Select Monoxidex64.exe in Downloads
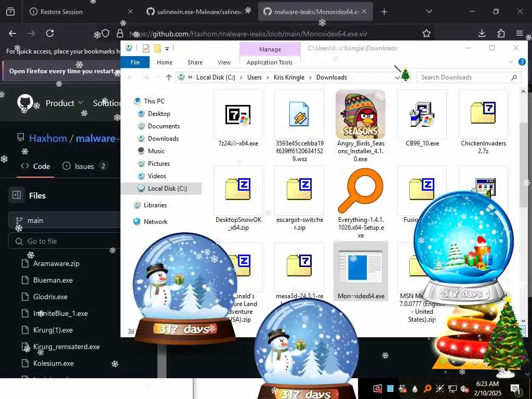 [361, 271]
